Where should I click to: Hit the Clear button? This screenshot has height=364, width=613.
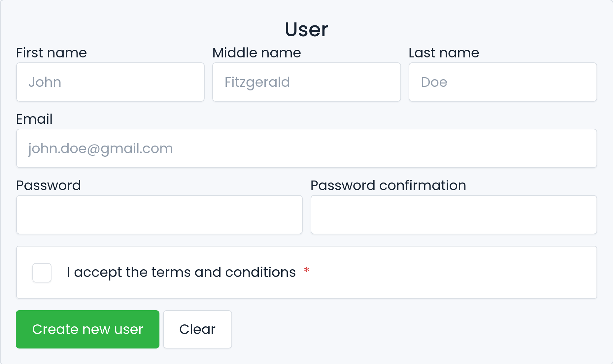[197, 329]
